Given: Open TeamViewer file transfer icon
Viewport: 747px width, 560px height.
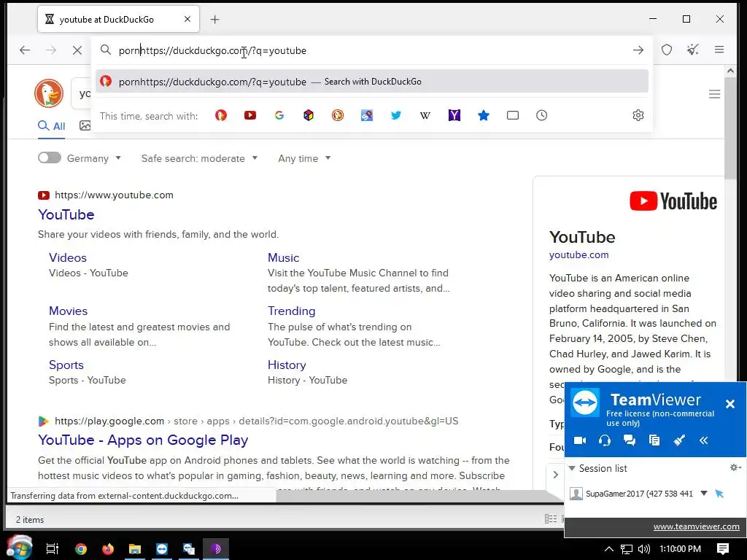Looking at the screenshot, I should [654, 440].
